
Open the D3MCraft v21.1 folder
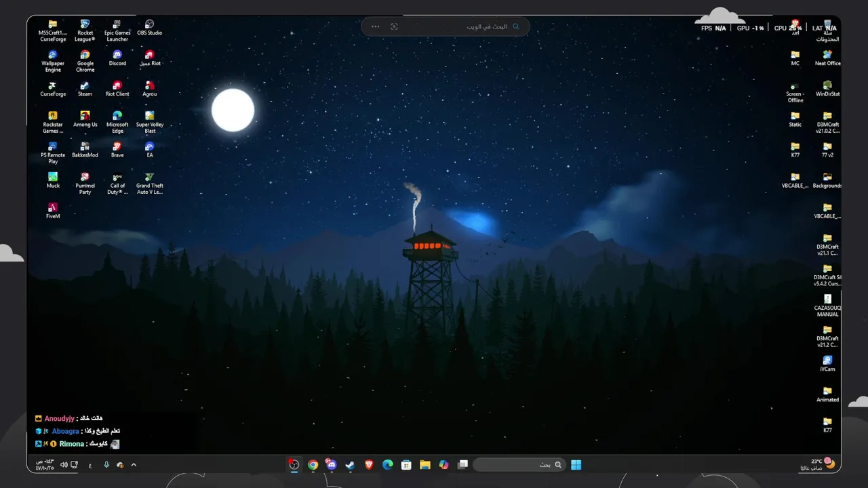[x=827, y=245]
